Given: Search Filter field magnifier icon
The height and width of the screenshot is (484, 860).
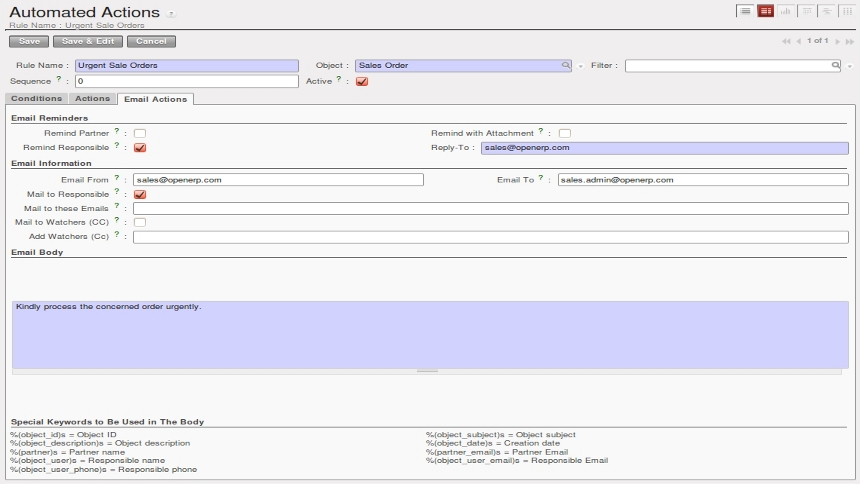Looking at the screenshot, I should [x=835, y=65].
